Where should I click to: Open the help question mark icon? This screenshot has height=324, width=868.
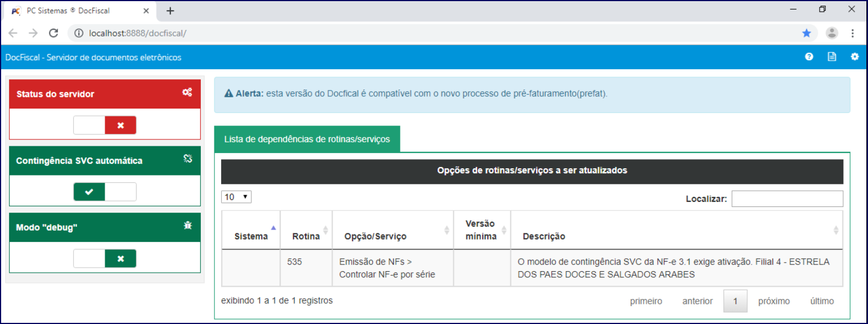pos(809,57)
